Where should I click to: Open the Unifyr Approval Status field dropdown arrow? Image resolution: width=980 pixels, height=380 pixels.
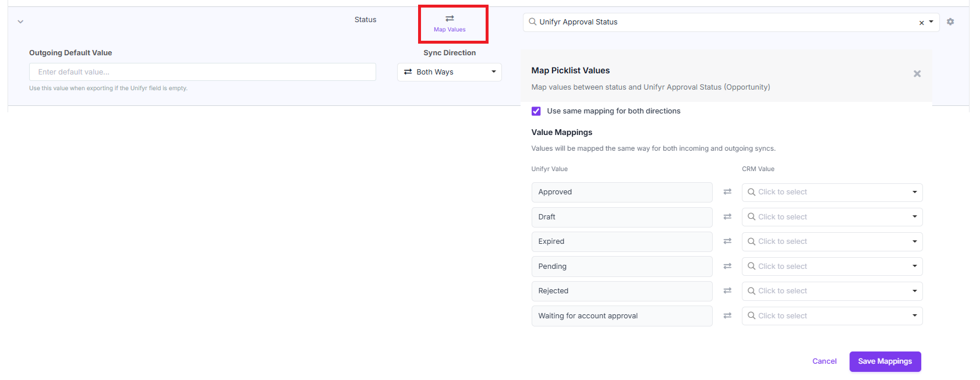pyautogui.click(x=931, y=22)
